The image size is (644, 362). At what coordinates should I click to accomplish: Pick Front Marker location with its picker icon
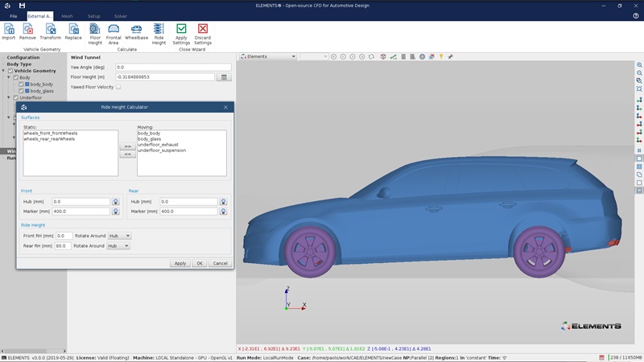(x=116, y=212)
